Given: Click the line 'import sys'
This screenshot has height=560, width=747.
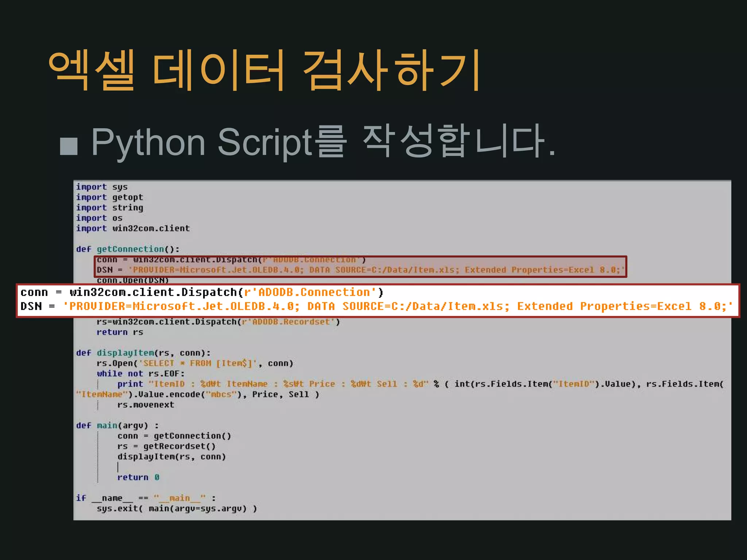Looking at the screenshot, I should point(102,187).
